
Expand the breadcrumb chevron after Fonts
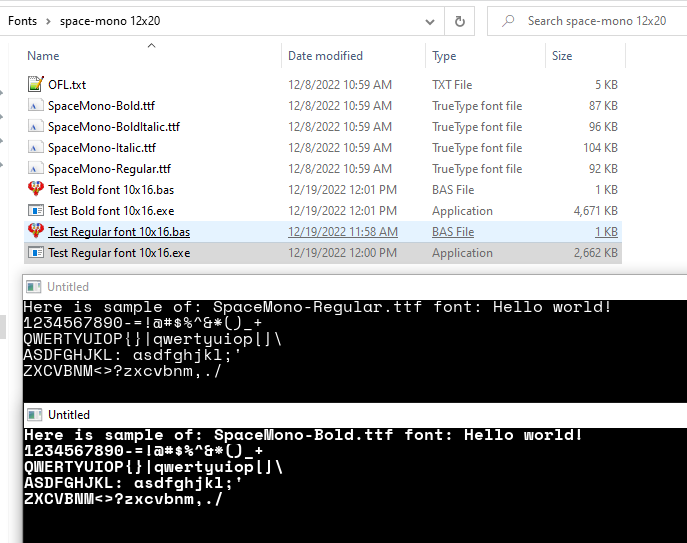(x=48, y=21)
